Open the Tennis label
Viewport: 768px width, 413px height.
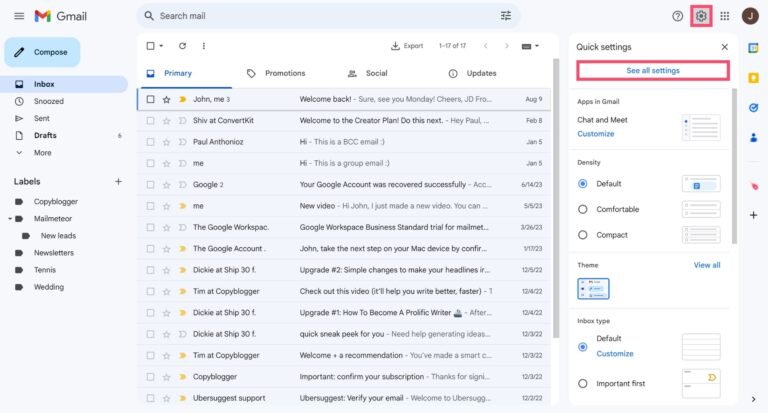45,270
